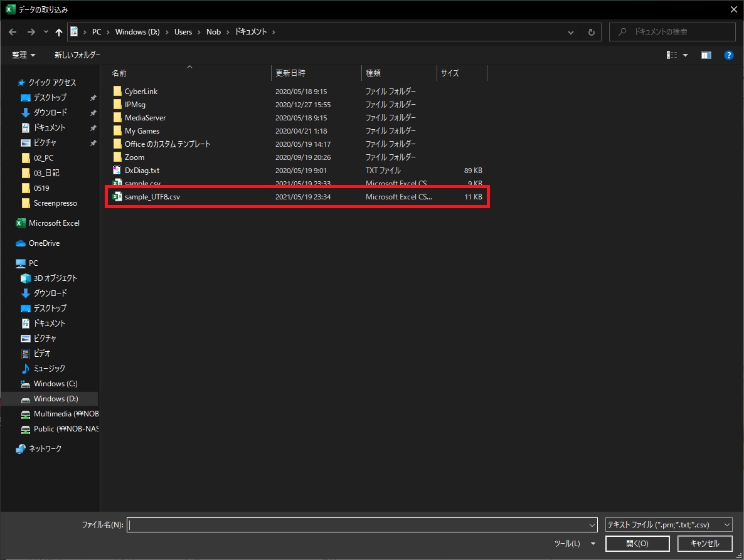Click the 開く(O) button
Screen dimensions: 744x560
point(637,544)
